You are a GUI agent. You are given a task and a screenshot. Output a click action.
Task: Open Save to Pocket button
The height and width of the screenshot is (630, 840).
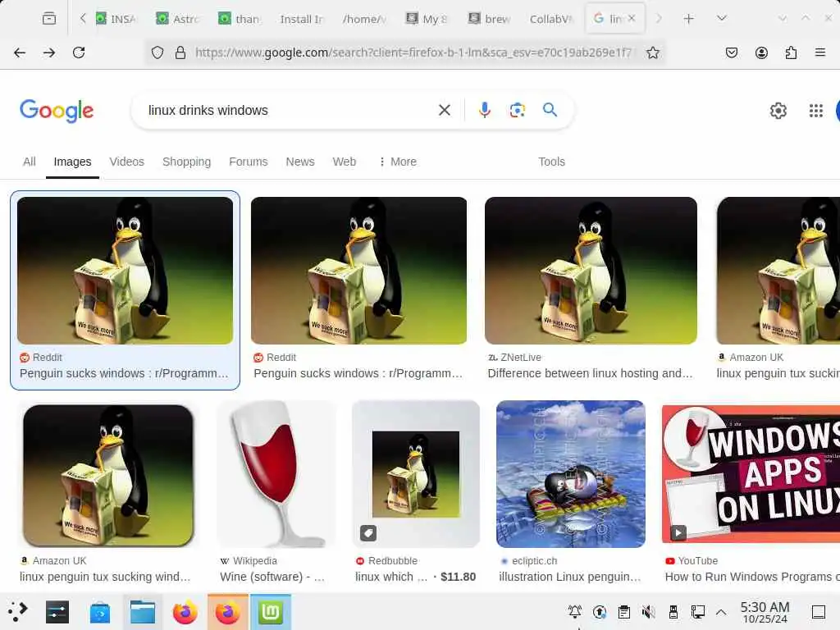[732, 52]
